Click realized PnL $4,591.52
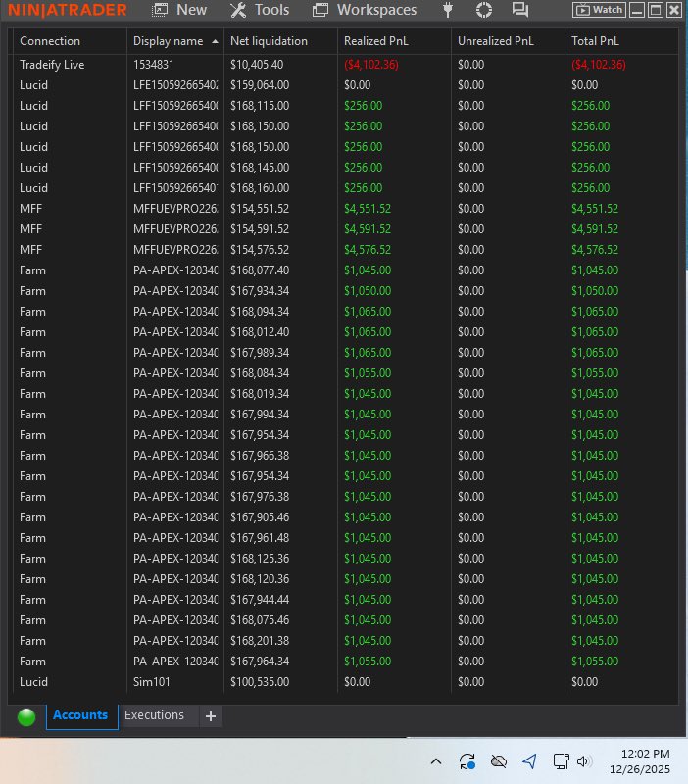This screenshot has width=688, height=784. 368,229
